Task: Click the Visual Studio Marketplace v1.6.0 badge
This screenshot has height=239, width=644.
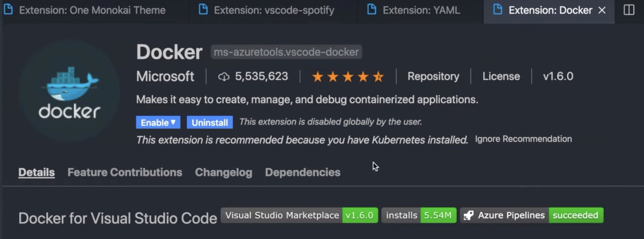Action: click(x=299, y=215)
